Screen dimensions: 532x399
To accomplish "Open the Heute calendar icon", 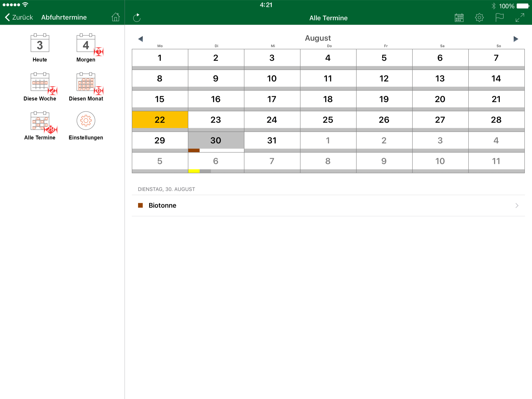I will (x=40, y=43).
